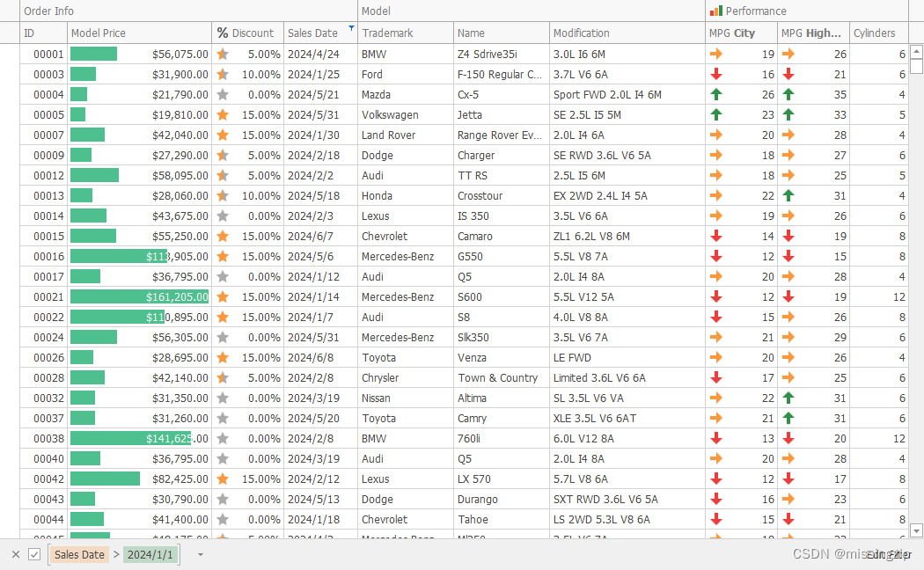
Task: Remove the filter with the X button
Action: 16,555
